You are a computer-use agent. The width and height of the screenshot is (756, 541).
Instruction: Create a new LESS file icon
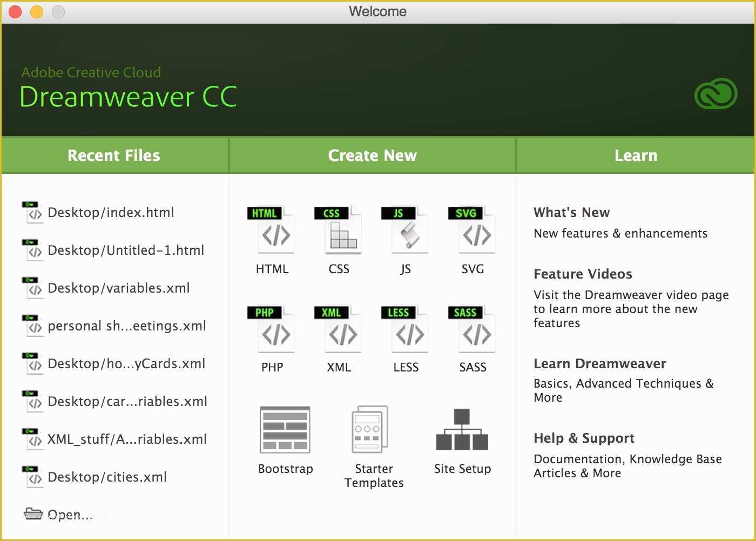(x=406, y=328)
